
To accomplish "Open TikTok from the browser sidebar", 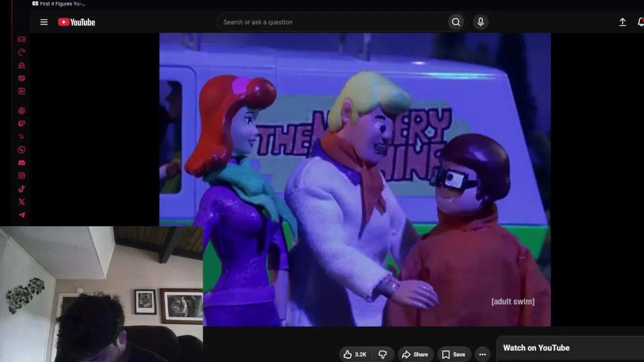I will pos(22,189).
